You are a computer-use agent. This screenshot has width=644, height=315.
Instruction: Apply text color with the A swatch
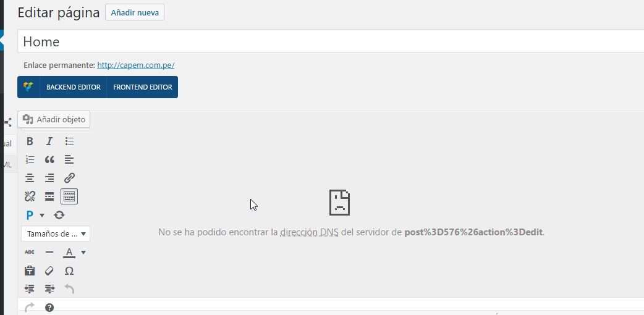69,252
